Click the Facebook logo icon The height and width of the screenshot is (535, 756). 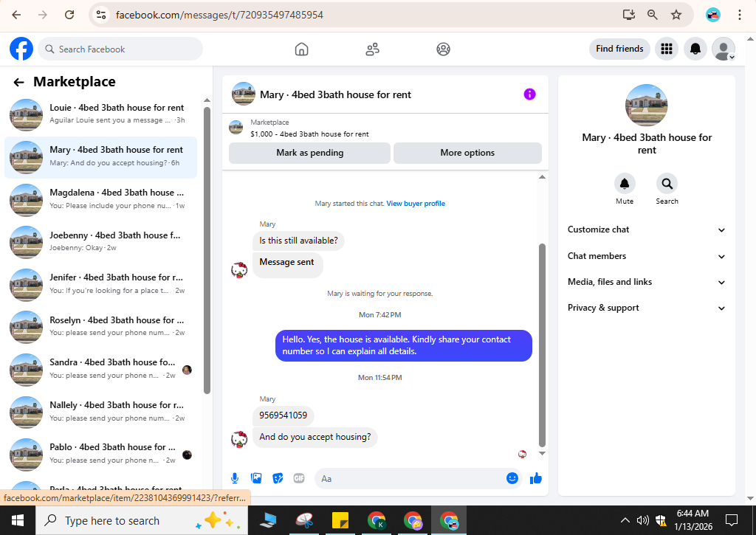point(21,49)
